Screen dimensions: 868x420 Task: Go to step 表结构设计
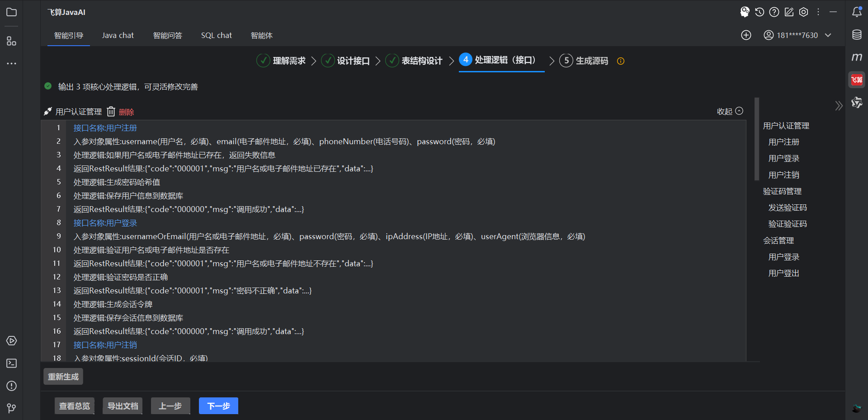(x=414, y=61)
